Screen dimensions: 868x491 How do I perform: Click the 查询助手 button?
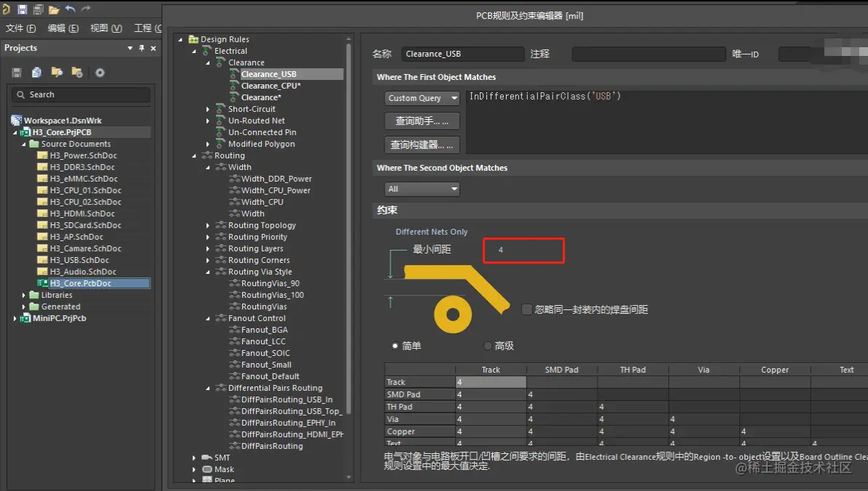coord(422,121)
